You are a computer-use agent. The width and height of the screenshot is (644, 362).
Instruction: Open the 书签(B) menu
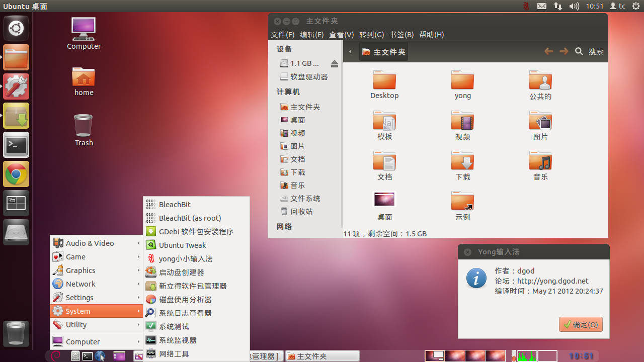point(401,35)
